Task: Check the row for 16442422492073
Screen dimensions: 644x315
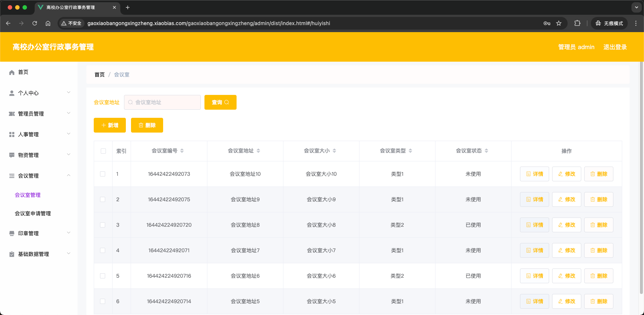Action: click(103, 174)
